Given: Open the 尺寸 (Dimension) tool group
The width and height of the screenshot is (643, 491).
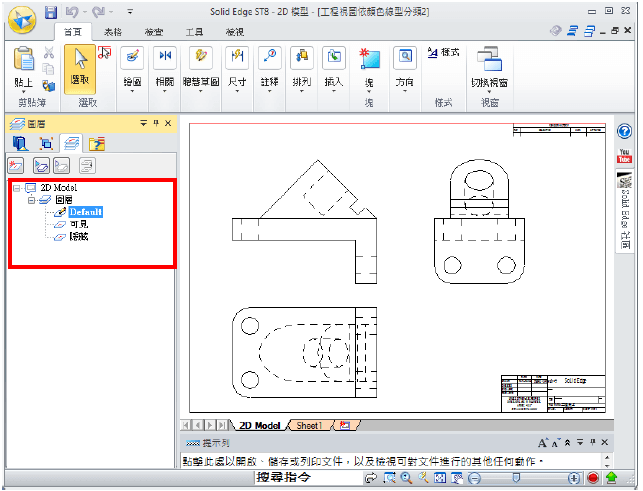Looking at the screenshot, I should point(237,65).
